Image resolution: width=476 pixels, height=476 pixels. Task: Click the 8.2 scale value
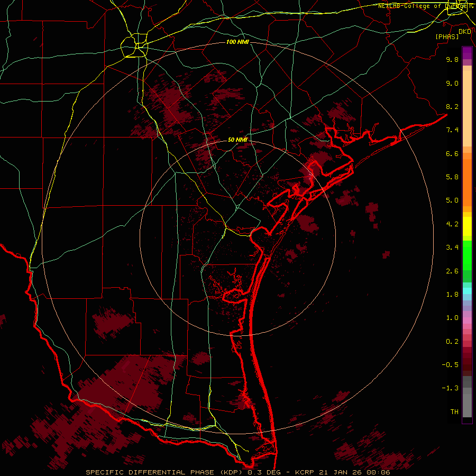(452, 106)
